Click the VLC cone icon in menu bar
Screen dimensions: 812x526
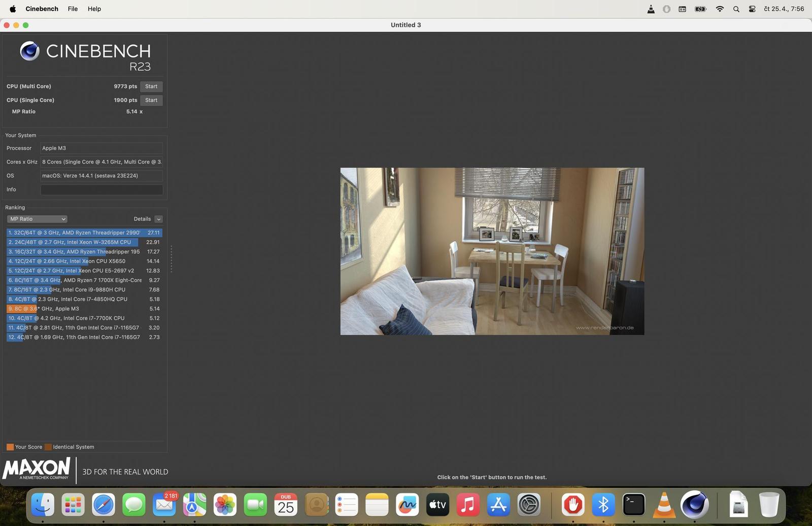coord(651,9)
